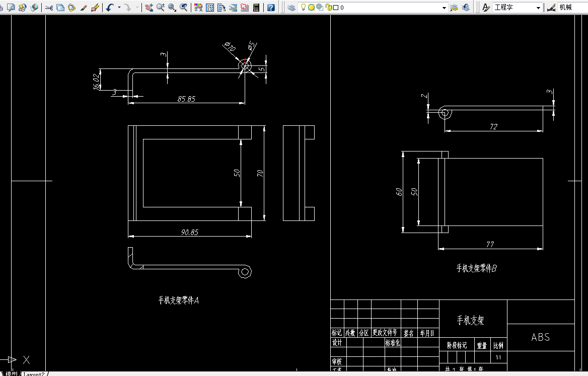Click the Publish icon in the toolbar
The image size is (588, 376).
(x=23, y=7)
